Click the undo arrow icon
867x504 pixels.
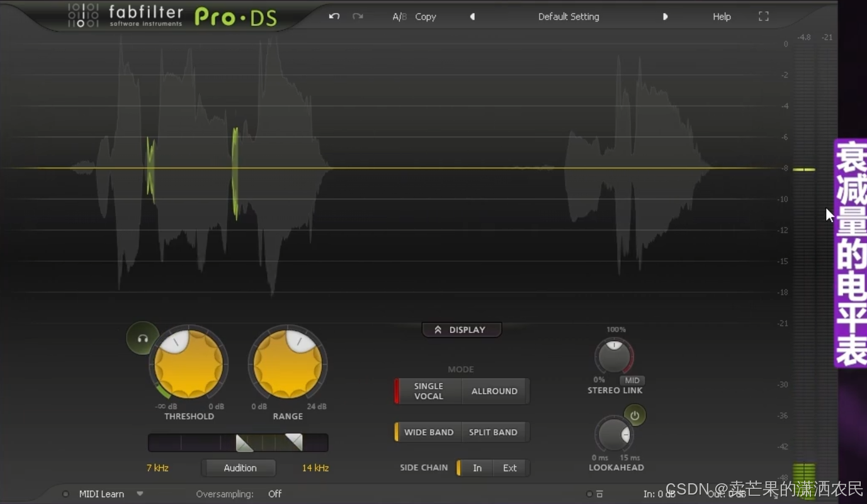[334, 16]
